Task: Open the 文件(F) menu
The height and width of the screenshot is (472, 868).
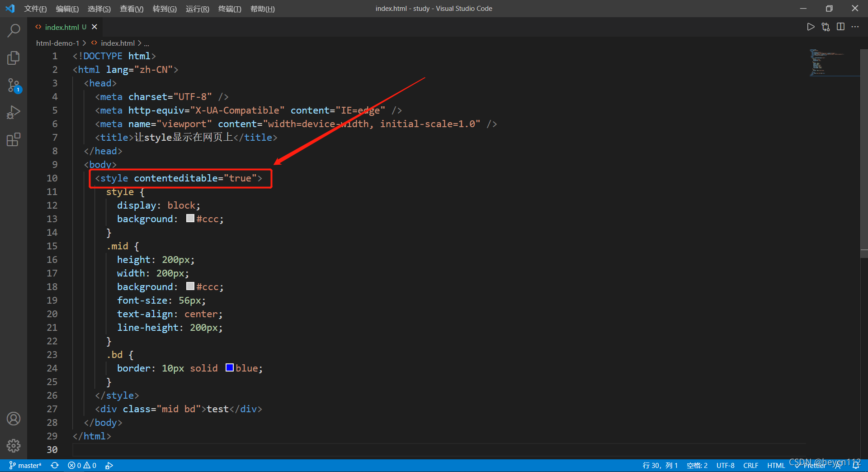Action: pos(35,9)
